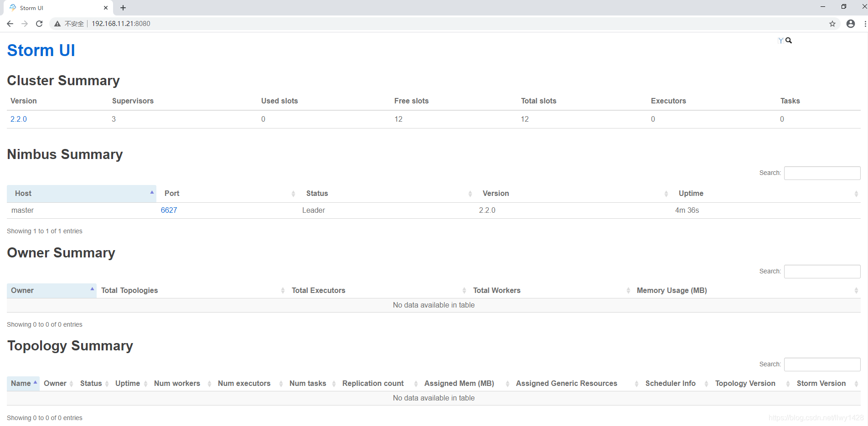Sort Topology table by Uptime
This screenshot has width=868, height=426.
(130, 384)
